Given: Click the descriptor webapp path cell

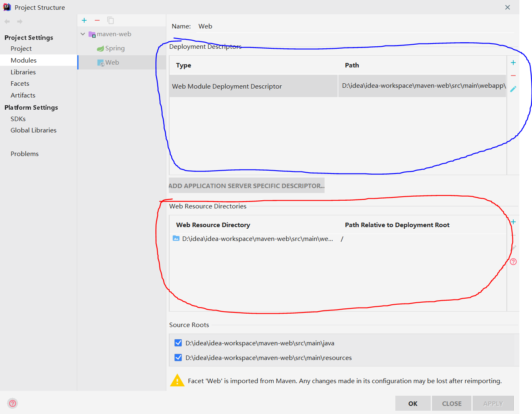Looking at the screenshot, I should point(422,86).
